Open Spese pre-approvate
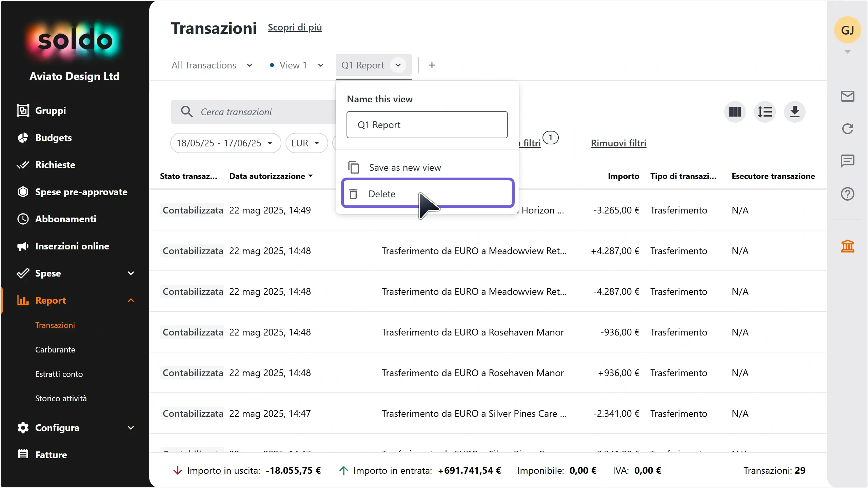Viewport: 868px width, 488px height. click(x=72, y=192)
